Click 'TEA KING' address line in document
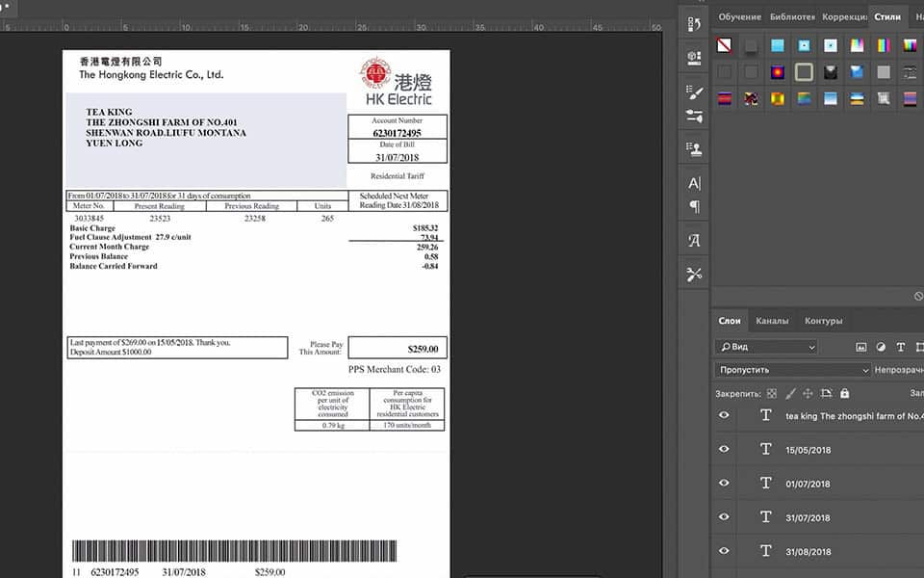Viewport: 924px width, 578px height. 109,112
